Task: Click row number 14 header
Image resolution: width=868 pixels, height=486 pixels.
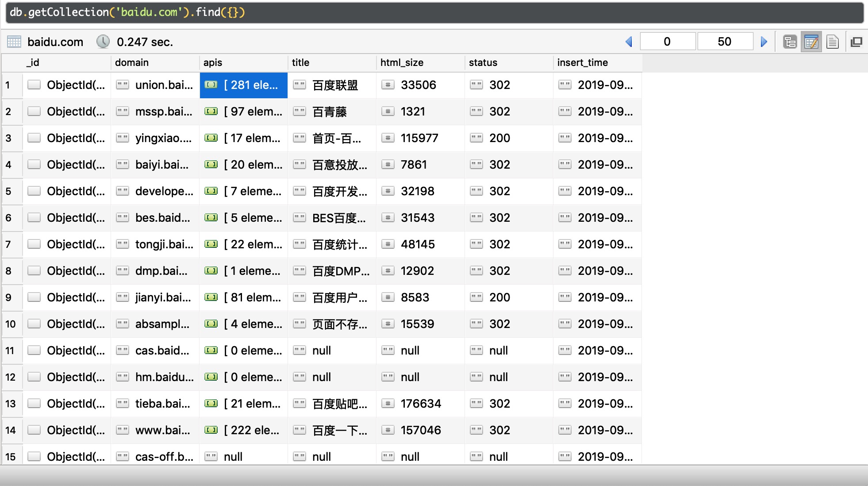Action: tap(11, 430)
